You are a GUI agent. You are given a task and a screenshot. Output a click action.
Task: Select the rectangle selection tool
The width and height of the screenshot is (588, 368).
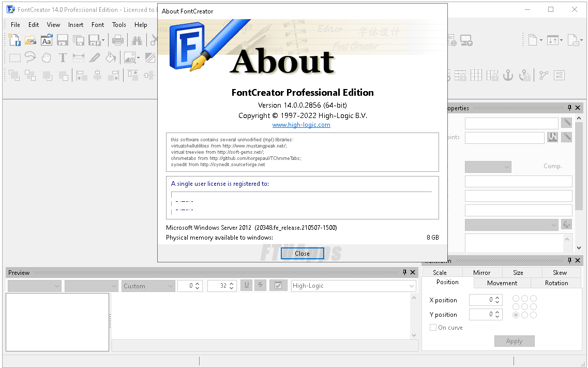tap(14, 58)
